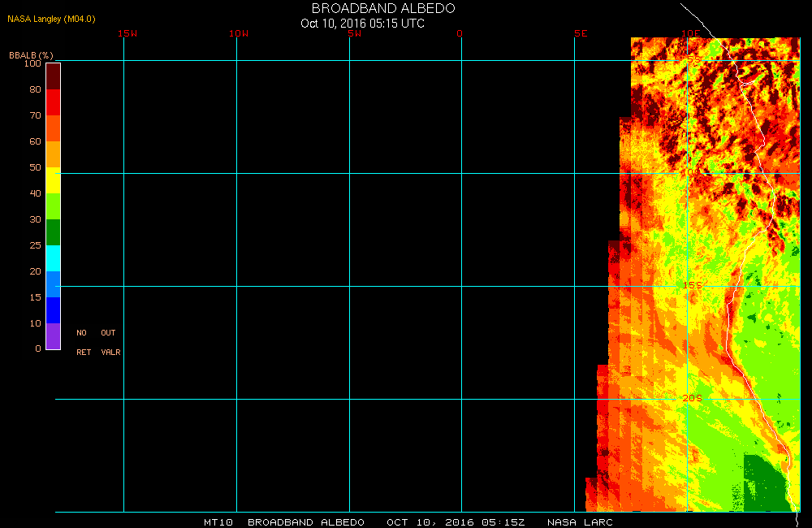Click the OUT legend text
Screen dimensions: 812x528
(x=108, y=333)
